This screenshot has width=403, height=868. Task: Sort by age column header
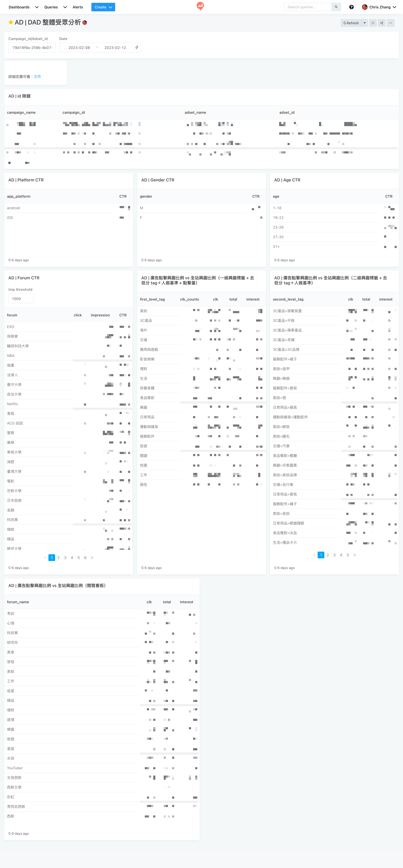(x=276, y=197)
